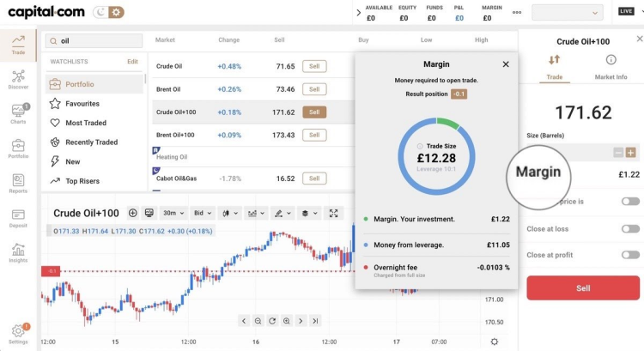Screen dimensions: 644x351
Task: Open chart settings gear at bottom right
Action: coord(494,341)
